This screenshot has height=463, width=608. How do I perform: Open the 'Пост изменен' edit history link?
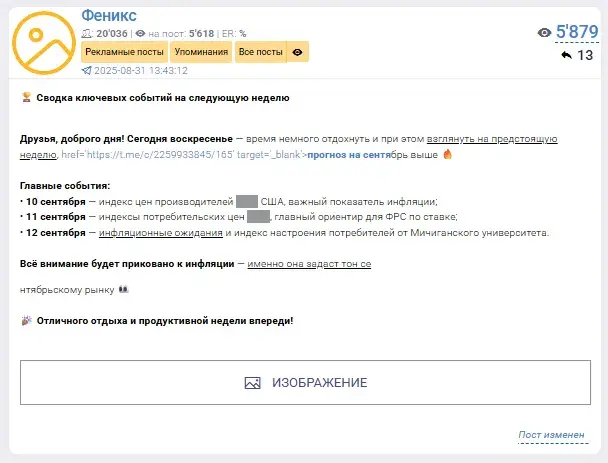[551, 435]
